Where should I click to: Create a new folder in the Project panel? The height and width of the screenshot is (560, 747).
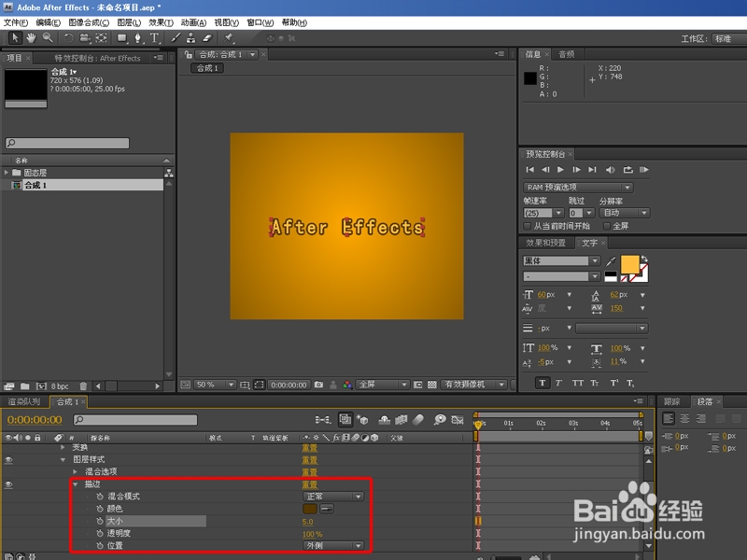(x=25, y=386)
